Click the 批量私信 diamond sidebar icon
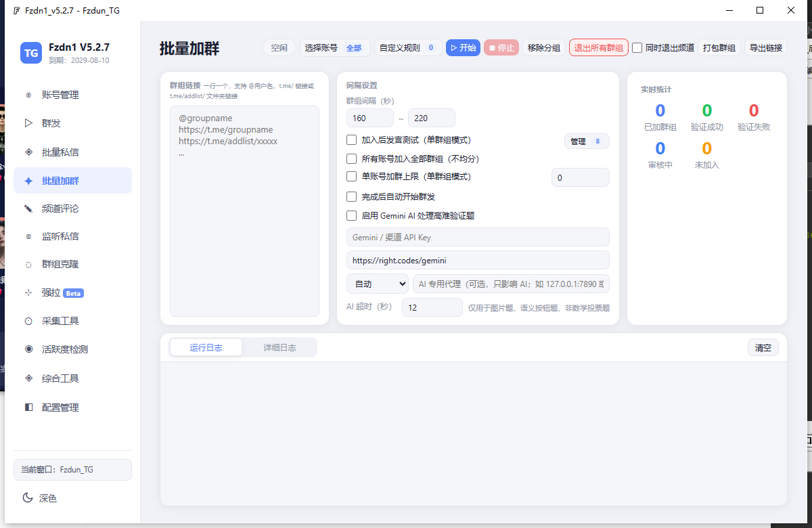 click(28, 152)
